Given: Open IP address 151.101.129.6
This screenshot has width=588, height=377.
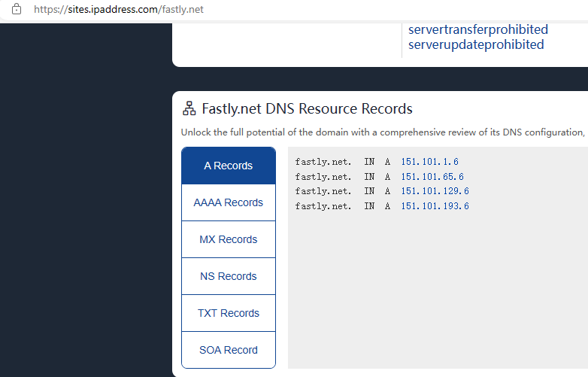Looking at the screenshot, I should [435, 191].
